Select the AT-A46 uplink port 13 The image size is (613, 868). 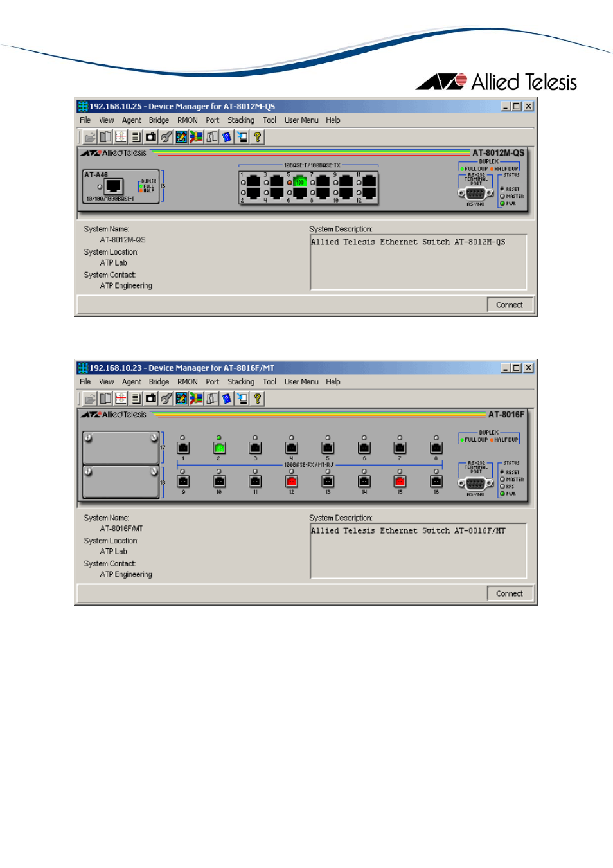(114, 186)
